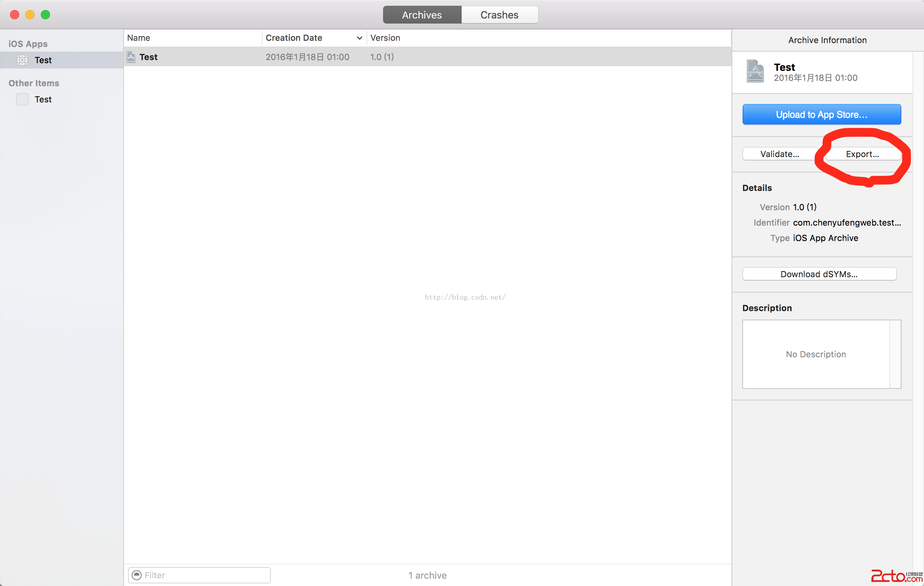924x586 pixels.
Task: Open Download dSYMs dialog
Action: (x=819, y=274)
